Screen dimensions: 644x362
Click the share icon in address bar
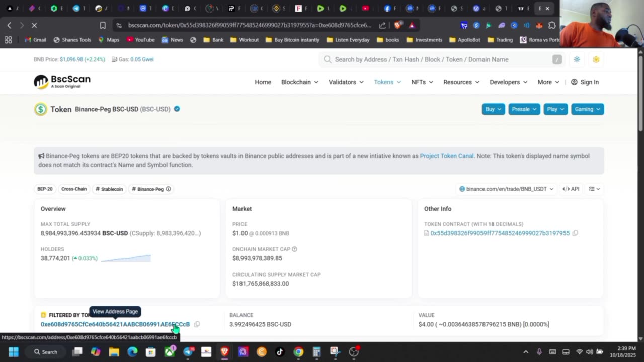[x=382, y=25]
